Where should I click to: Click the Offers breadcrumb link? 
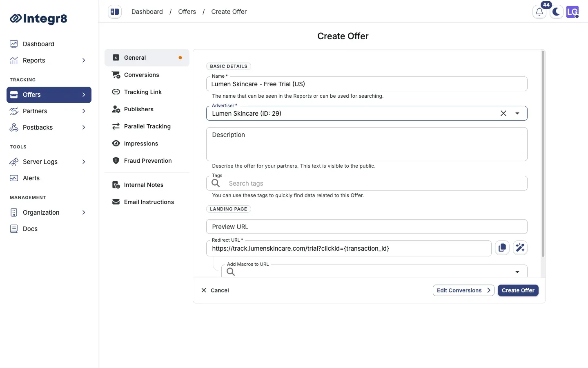[x=187, y=12]
